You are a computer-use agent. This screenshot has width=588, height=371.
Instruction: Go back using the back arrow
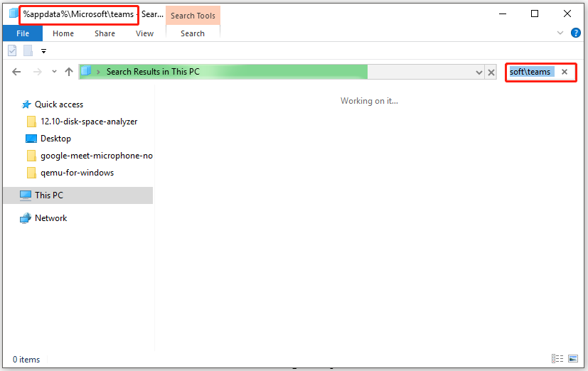[16, 72]
